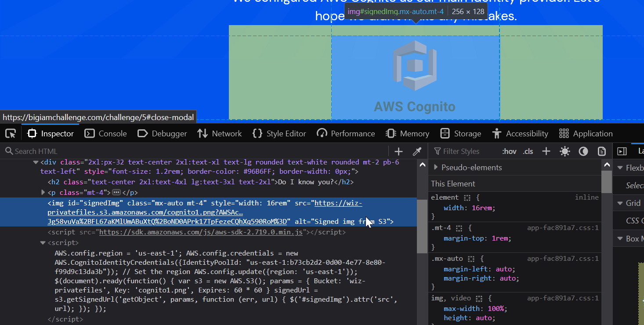Expand the collapsed p.mt-4 element
Viewport: 644px width, 325px height.
coord(43,192)
